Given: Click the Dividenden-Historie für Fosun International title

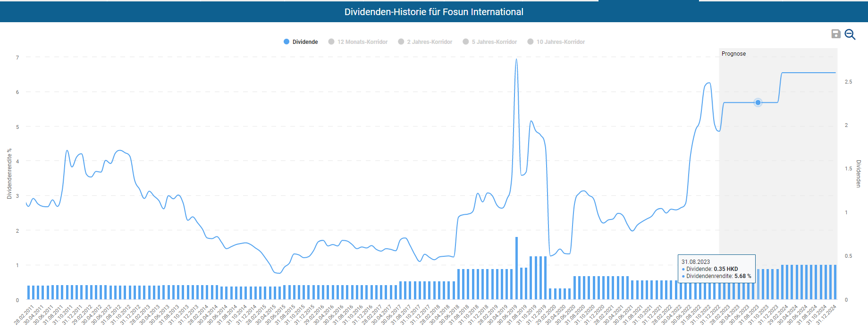Looking at the screenshot, I should (434, 12).
